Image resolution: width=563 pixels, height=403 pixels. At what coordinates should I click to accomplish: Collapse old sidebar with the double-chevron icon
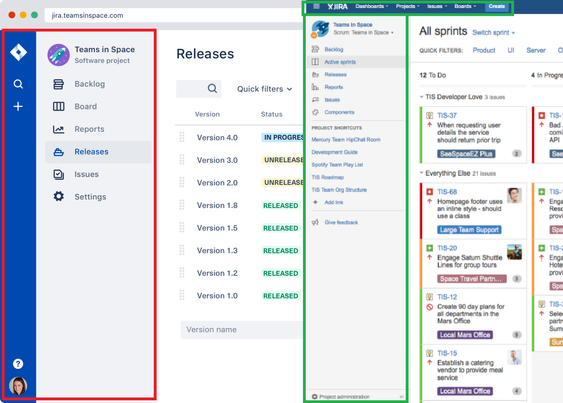click(401, 397)
